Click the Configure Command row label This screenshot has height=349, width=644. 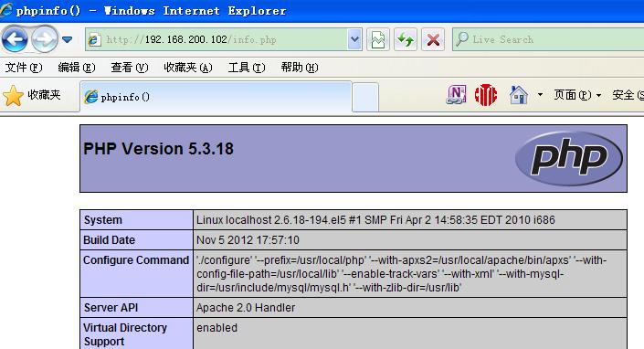136,260
